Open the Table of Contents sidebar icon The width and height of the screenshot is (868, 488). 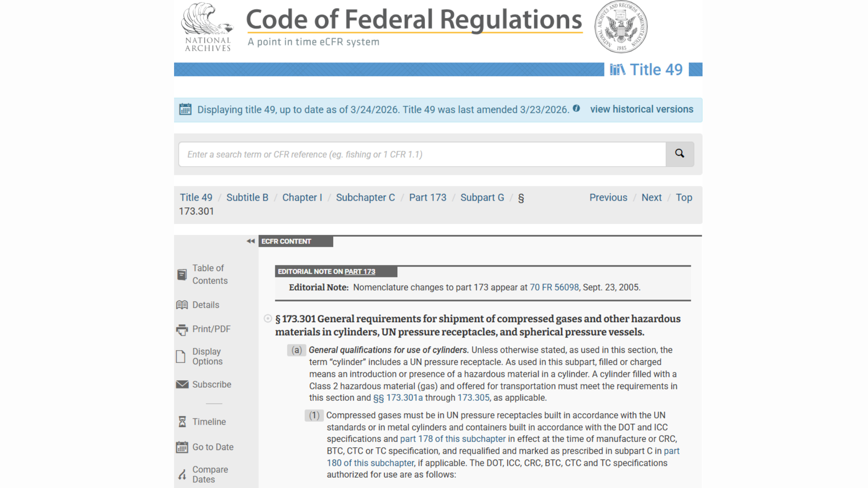182,274
